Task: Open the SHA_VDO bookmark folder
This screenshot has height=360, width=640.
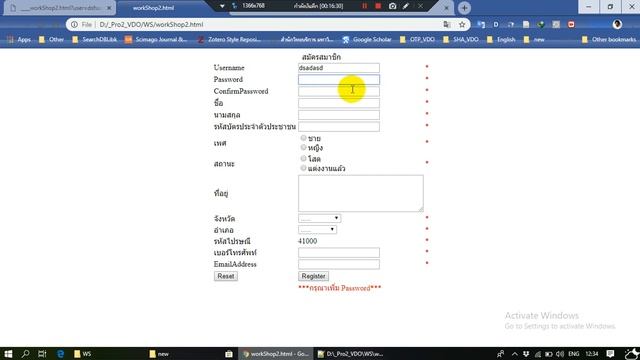Action: coord(461,40)
